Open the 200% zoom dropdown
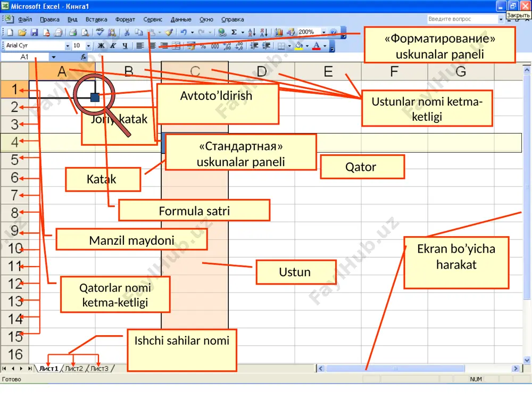 (x=323, y=32)
